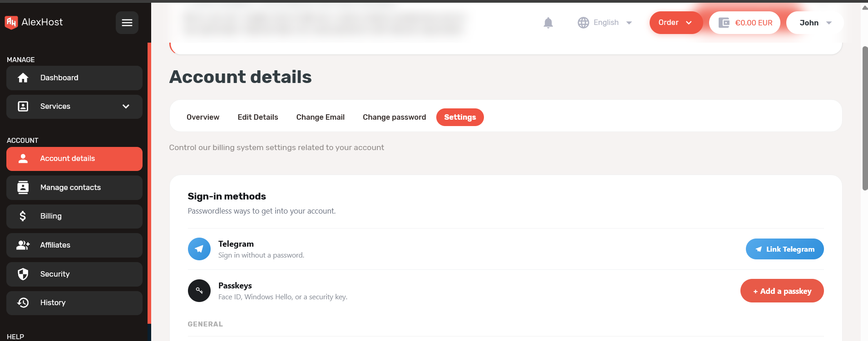Viewport: 868px width, 341px height.
Task: Switch to the Edit Details tab
Action: tap(258, 117)
